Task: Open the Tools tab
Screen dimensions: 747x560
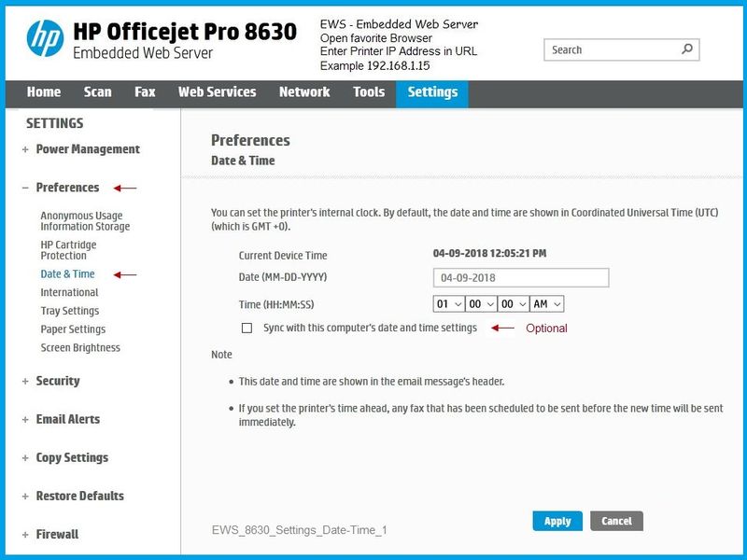Action: point(367,91)
